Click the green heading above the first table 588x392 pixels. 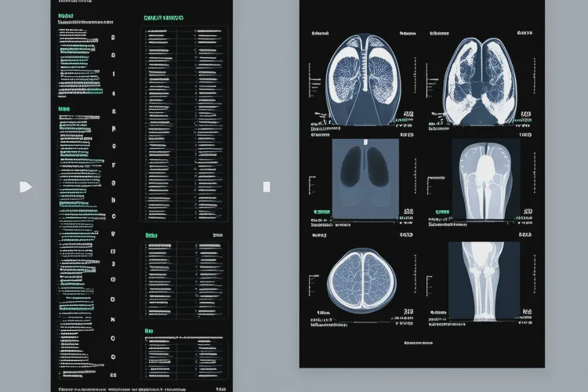[x=165, y=17]
